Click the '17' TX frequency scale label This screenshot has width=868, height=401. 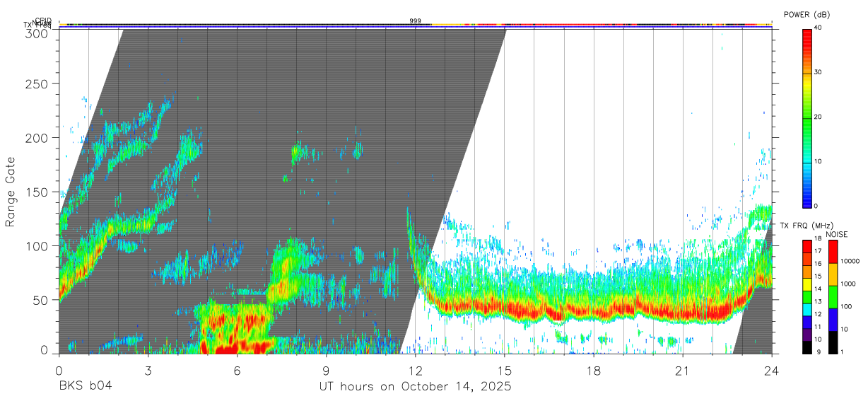coord(819,251)
